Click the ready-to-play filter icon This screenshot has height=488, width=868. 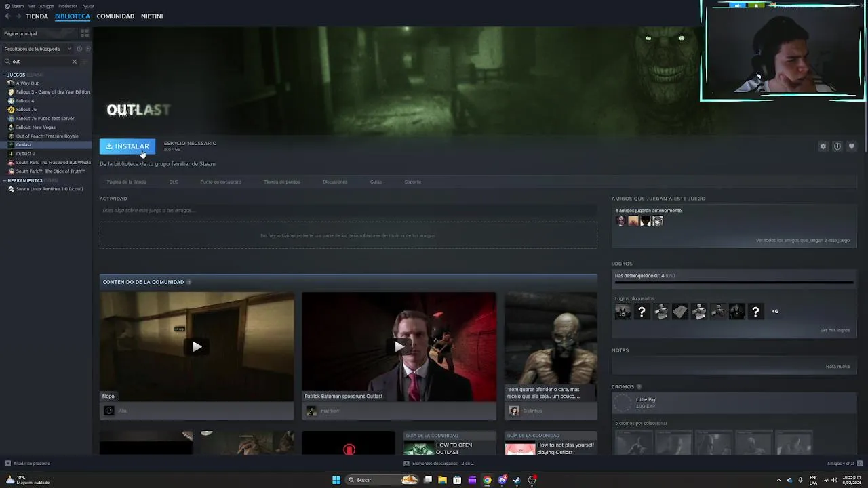(87, 49)
